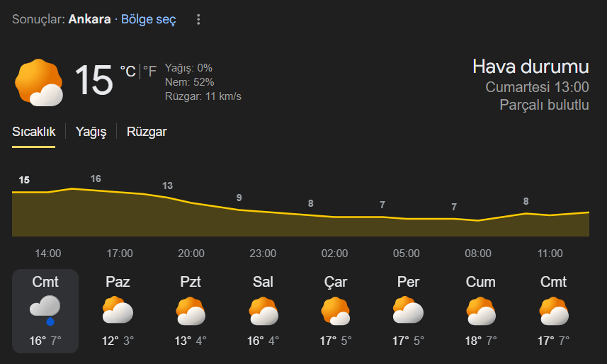607x364 pixels.
Task: Click Sunday (Paz) weather icon
Action: [118, 310]
